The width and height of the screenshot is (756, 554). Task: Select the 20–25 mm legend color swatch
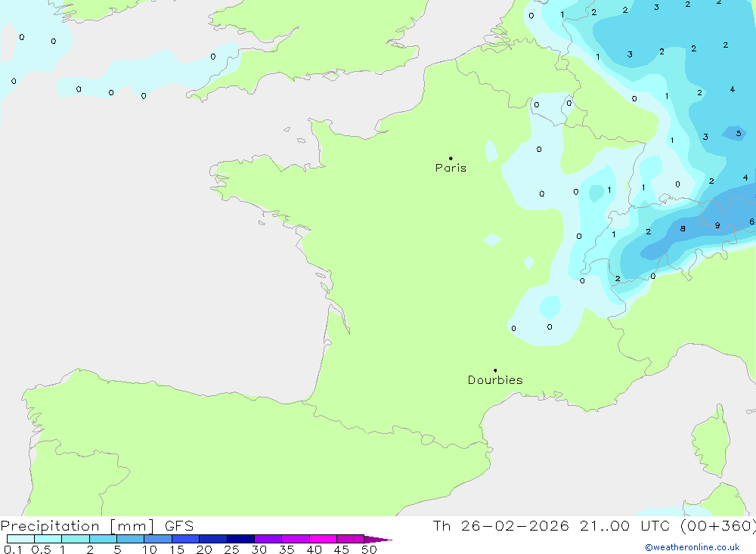coord(213,539)
